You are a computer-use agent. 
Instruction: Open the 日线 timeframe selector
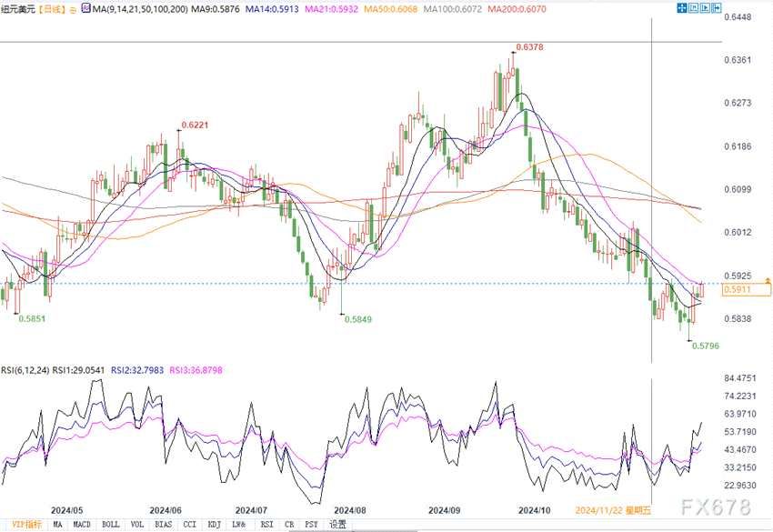pos(53,8)
